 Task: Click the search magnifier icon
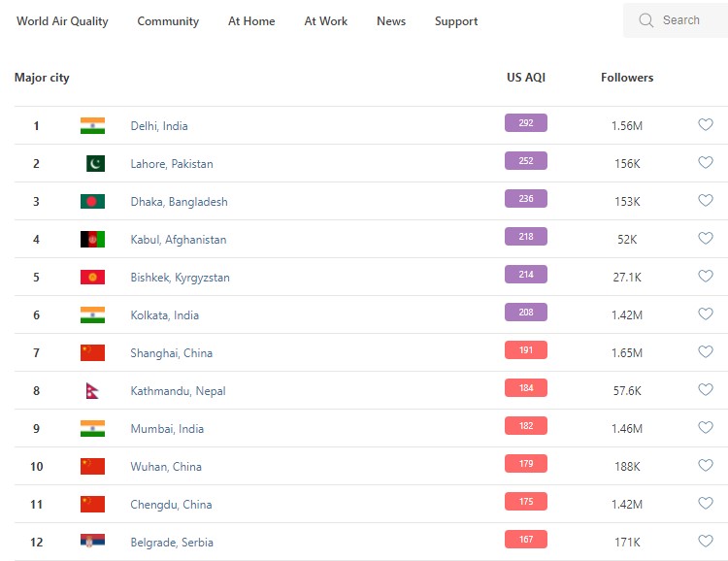645,20
